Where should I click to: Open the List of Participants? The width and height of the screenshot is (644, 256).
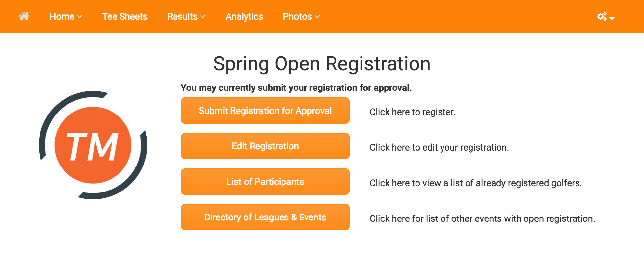click(265, 182)
